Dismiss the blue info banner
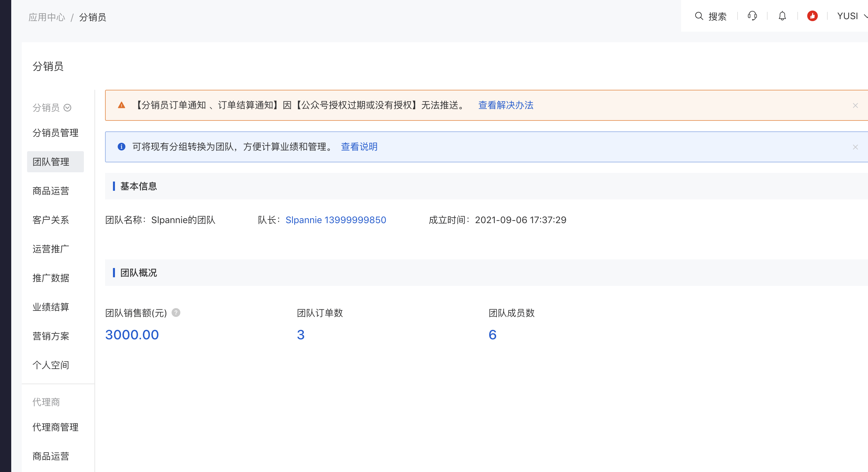The image size is (868, 472). 855,147
